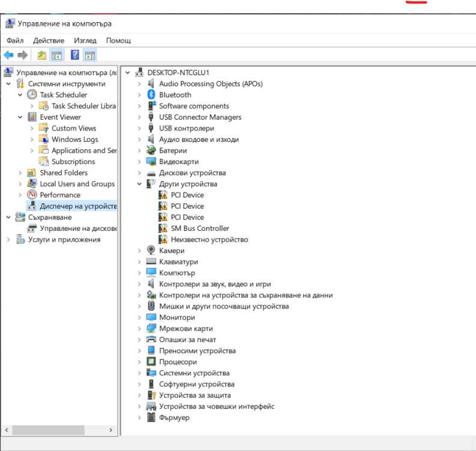The height and width of the screenshot is (451, 476).
Task: Select Преносими устройства category
Action: 197,351
